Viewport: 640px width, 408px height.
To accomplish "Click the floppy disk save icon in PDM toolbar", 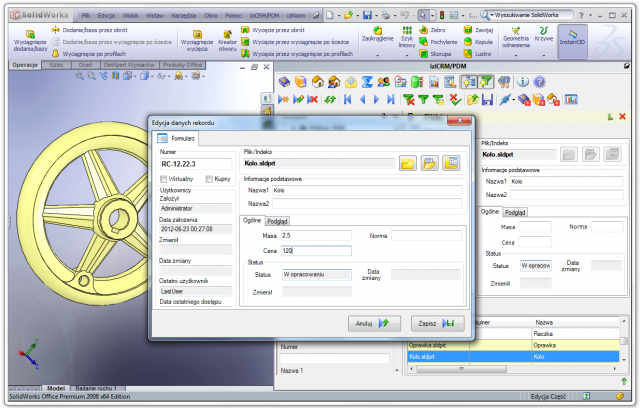I will tap(487, 99).
